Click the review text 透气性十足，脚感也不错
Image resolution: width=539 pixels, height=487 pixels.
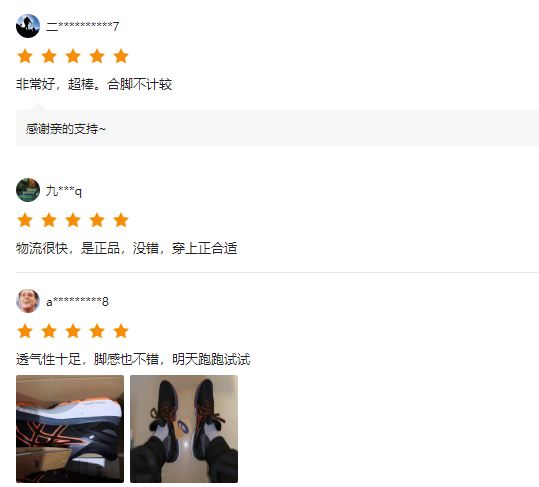[87, 359]
